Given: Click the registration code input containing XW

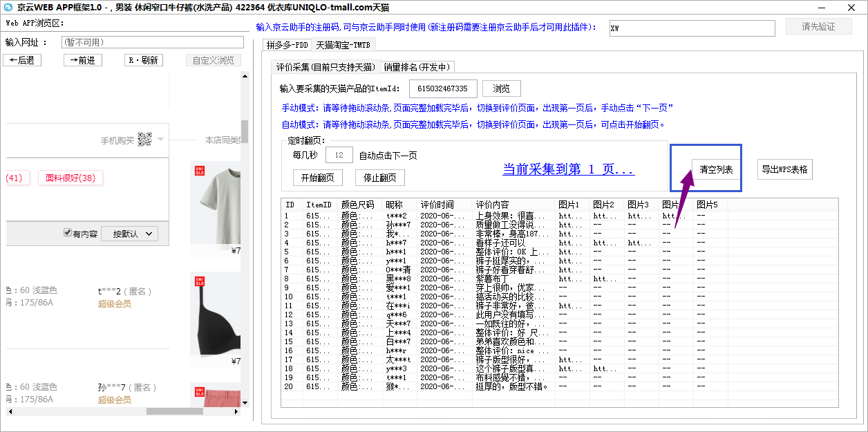Looking at the screenshot, I should (692, 28).
